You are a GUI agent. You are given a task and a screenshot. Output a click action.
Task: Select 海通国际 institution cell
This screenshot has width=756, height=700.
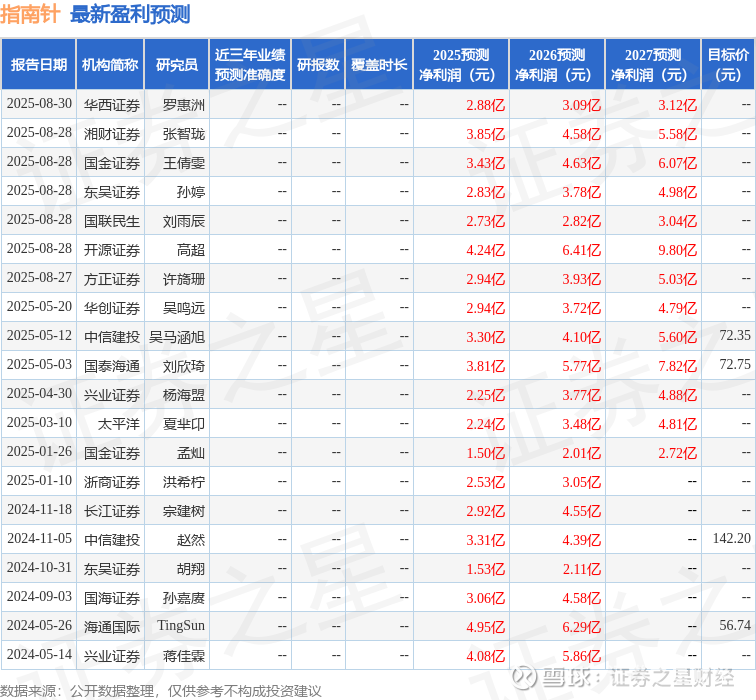tap(112, 627)
